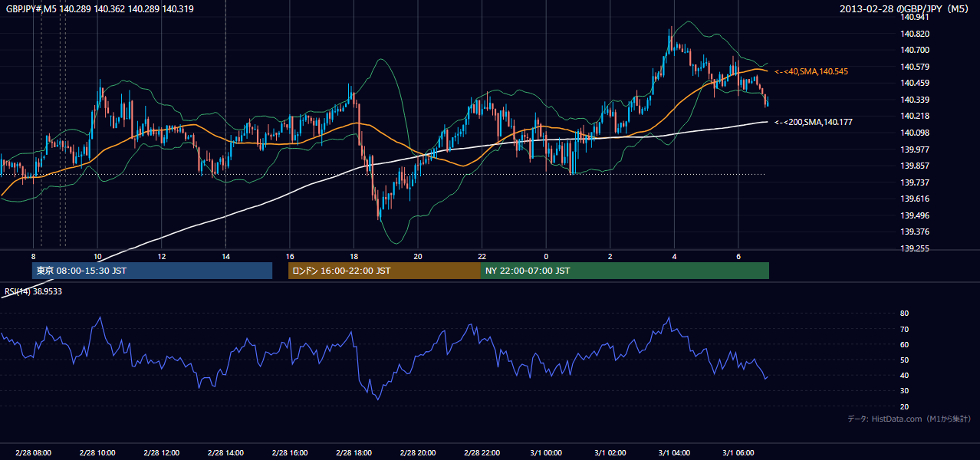Click price axis value 139.376
Image resolution: width=980 pixels, height=460 pixels.
(x=915, y=232)
